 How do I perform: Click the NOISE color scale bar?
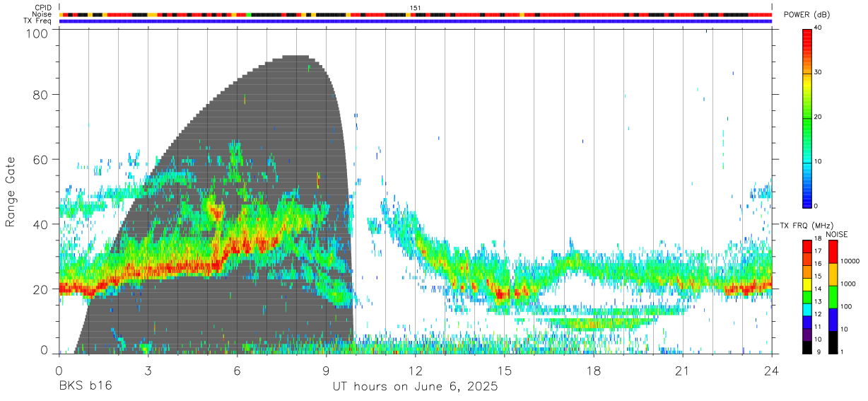click(x=833, y=297)
